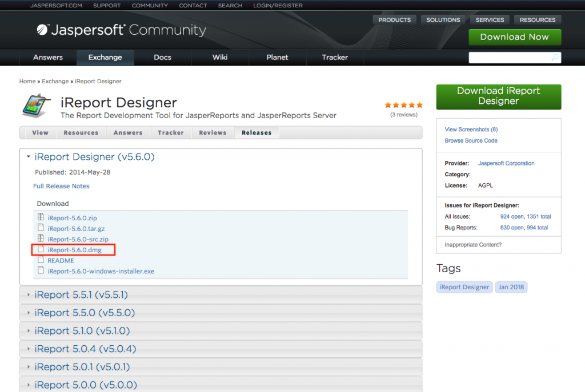585x392 pixels.
Task: Select the Releases tab
Action: click(257, 132)
